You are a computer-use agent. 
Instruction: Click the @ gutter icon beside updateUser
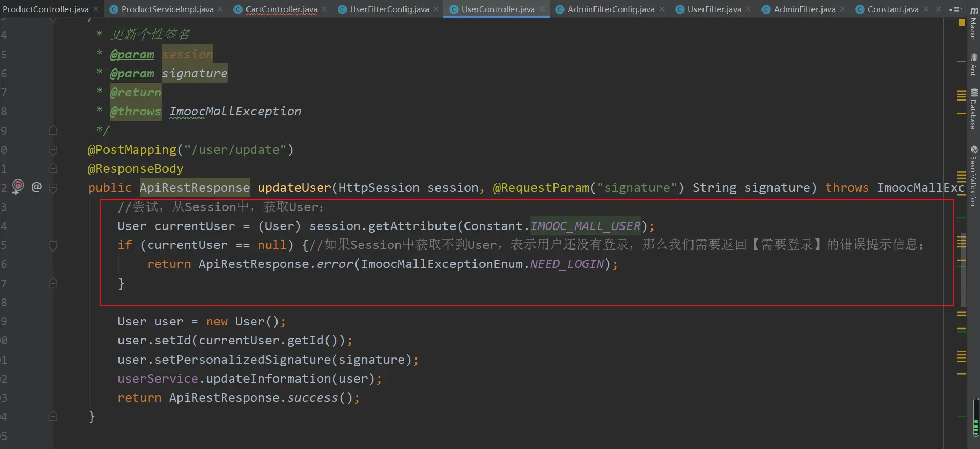tap(36, 187)
